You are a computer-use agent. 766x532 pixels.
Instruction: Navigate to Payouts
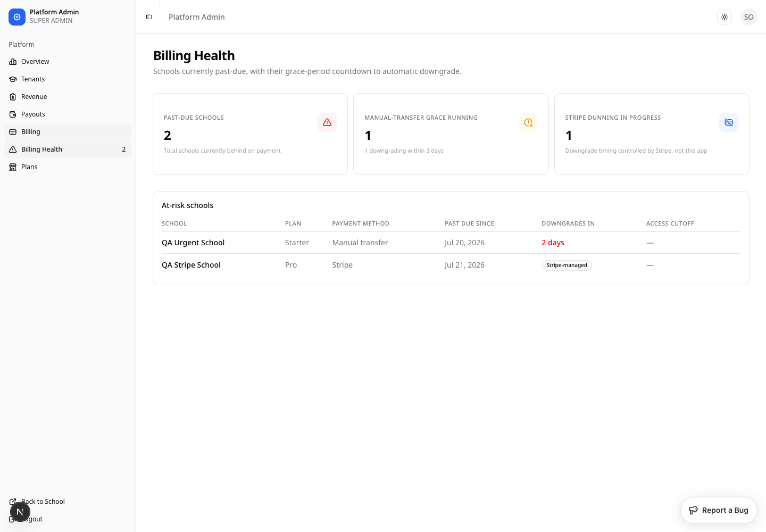pyautogui.click(x=68, y=114)
